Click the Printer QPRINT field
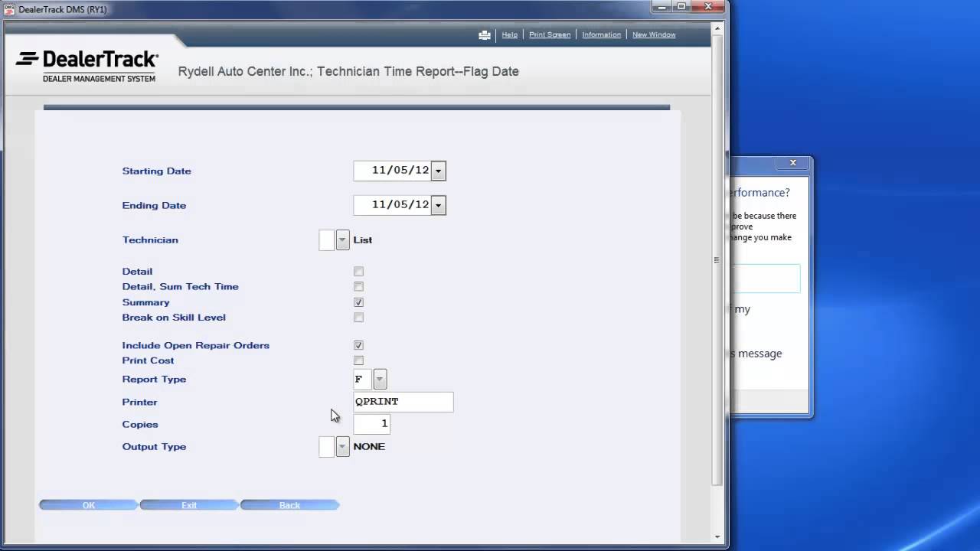This screenshot has height=551, width=980. click(403, 402)
